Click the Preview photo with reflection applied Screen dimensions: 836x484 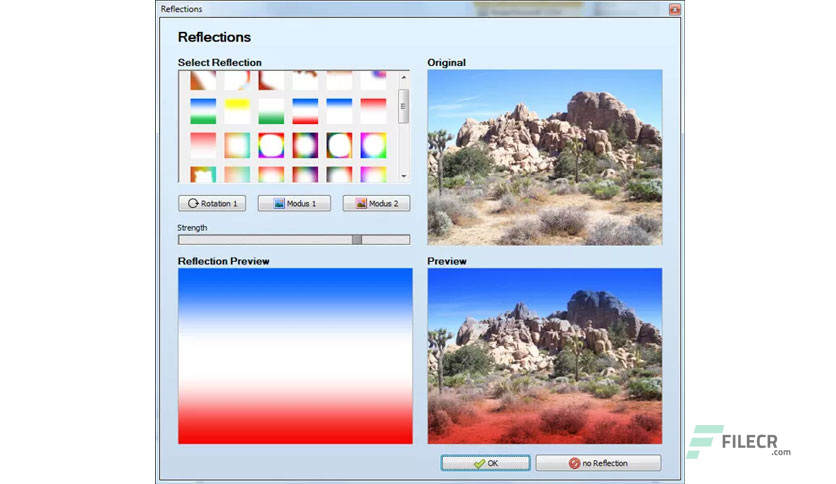click(x=545, y=356)
